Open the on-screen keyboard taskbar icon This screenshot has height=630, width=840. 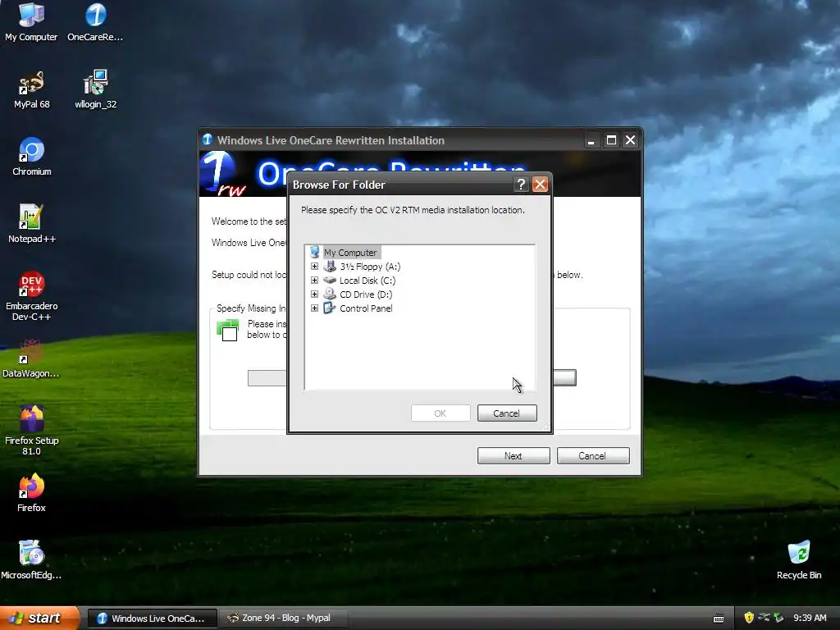(719, 619)
